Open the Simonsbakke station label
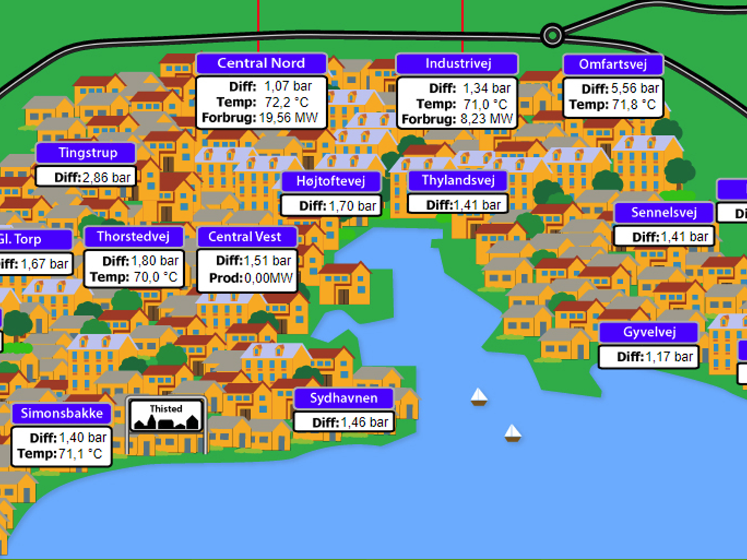 [62, 414]
